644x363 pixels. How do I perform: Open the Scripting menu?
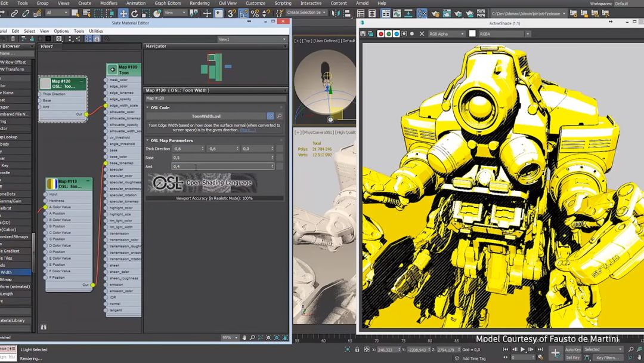283,3
